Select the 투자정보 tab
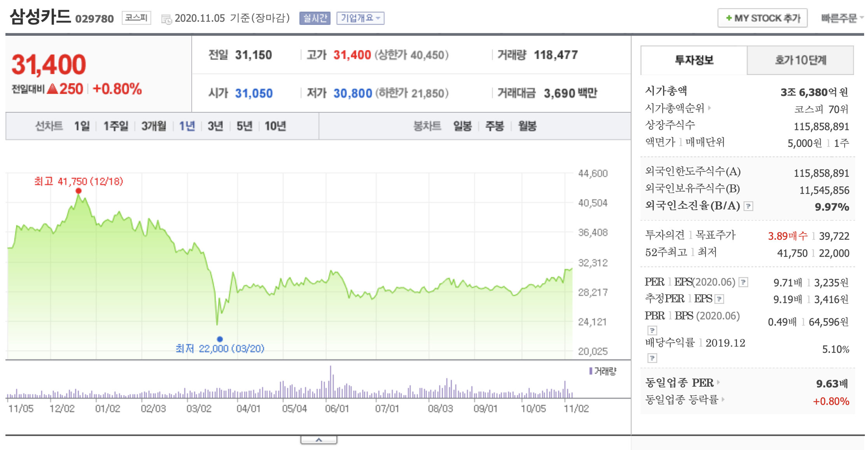 coord(694,60)
